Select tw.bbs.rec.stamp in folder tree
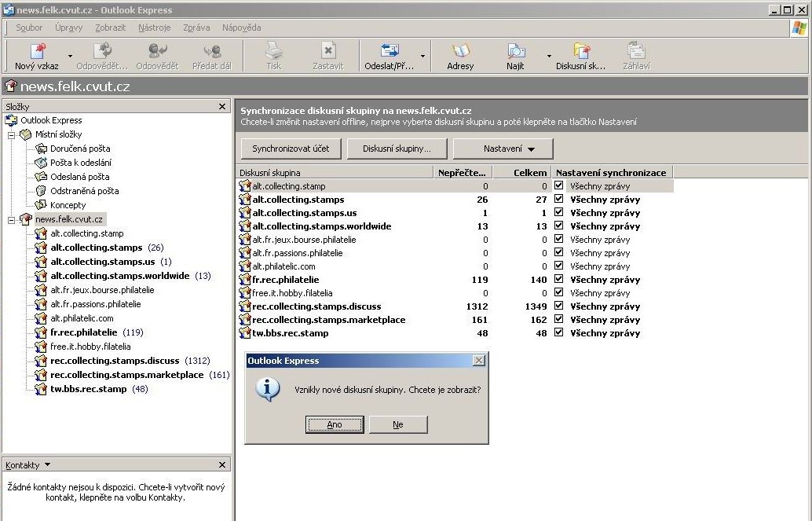This screenshot has height=521, width=812. [89, 389]
